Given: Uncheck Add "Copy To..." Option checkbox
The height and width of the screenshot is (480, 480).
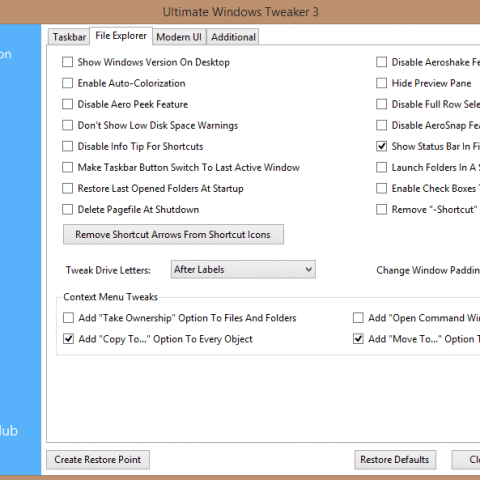Looking at the screenshot, I should (68, 339).
